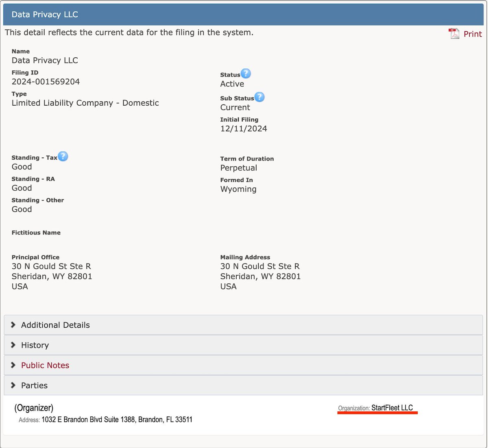Click the Fictitious Name label
This screenshot has width=488, height=448.
(x=36, y=233)
